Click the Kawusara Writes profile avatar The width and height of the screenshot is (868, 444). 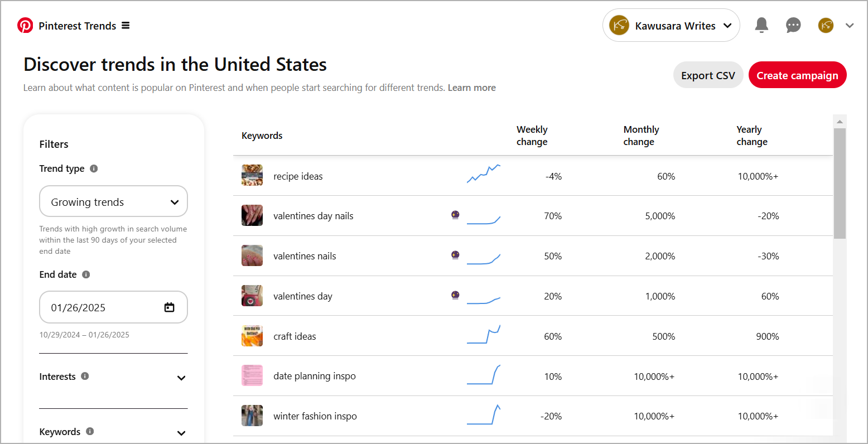point(619,25)
